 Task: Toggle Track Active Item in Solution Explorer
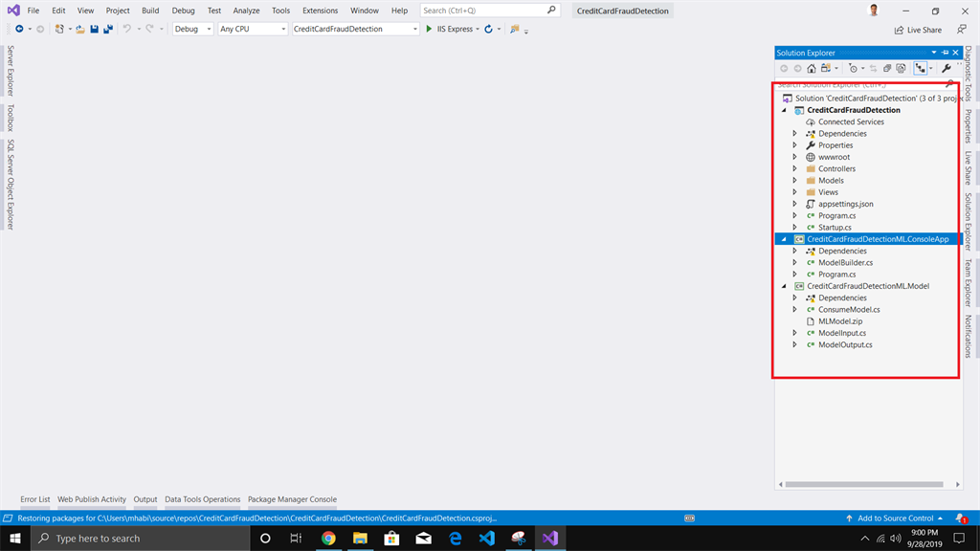click(920, 68)
